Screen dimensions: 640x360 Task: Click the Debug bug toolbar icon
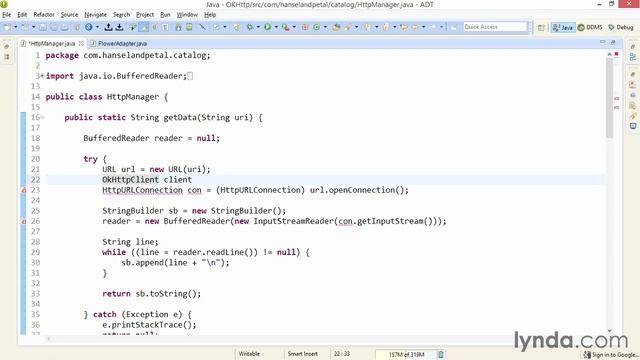[x=250, y=27]
